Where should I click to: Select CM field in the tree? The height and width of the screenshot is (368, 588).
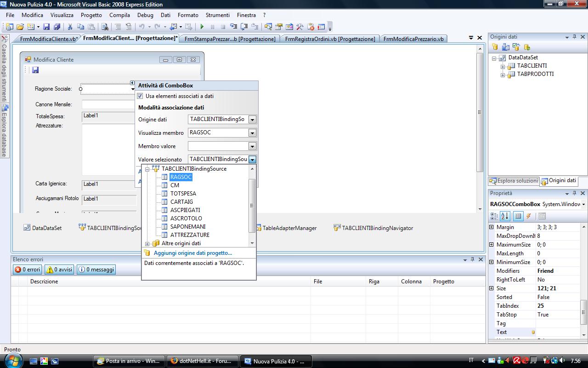click(x=175, y=185)
